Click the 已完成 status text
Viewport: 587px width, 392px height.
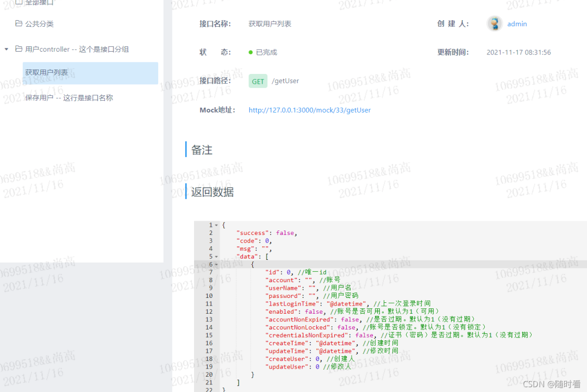click(266, 52)
